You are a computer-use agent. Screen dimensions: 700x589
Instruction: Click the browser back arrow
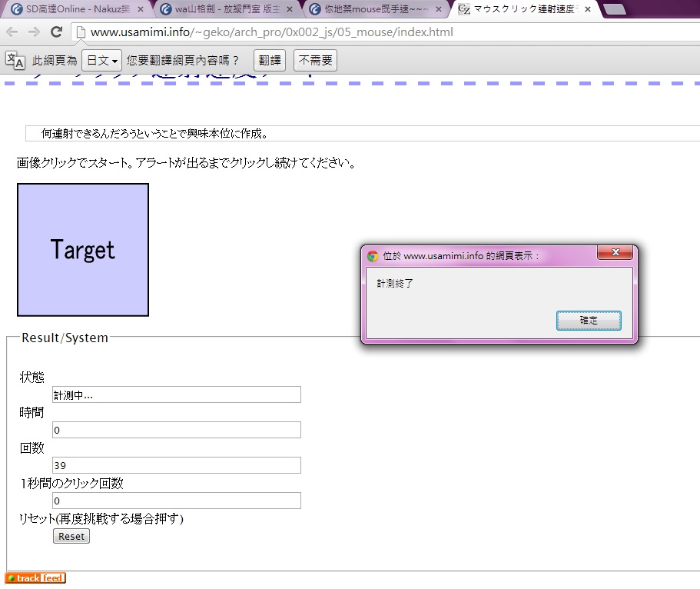[12, 32]
